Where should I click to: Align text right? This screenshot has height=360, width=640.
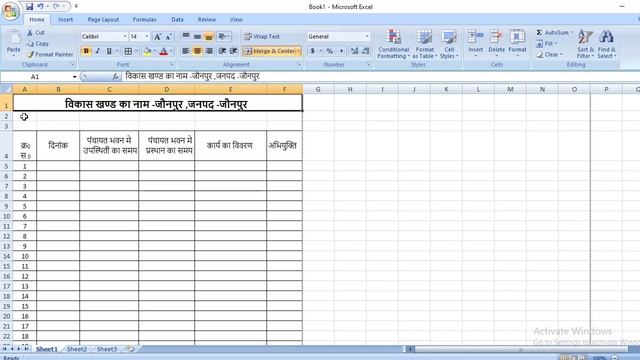[209, 51]
